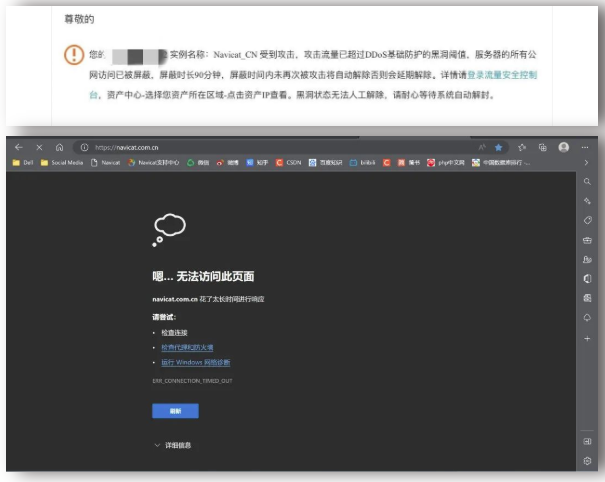This screenshot has width=605, height=482.
Task: Stop loading with the X button
Action: (39, 147)
